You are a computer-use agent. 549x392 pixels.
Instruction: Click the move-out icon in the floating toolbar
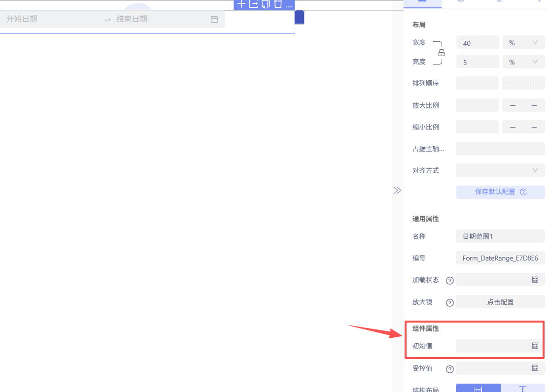point(252,4)
